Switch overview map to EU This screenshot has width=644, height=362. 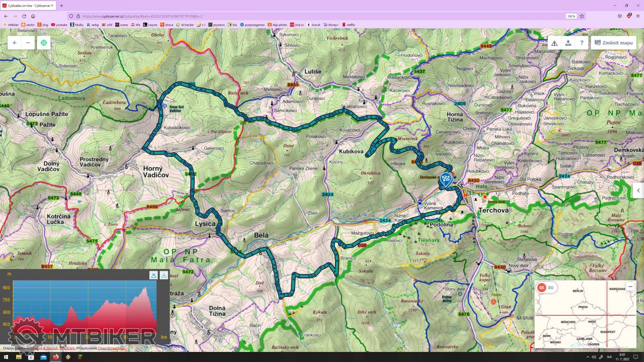[x=551, y=288]
